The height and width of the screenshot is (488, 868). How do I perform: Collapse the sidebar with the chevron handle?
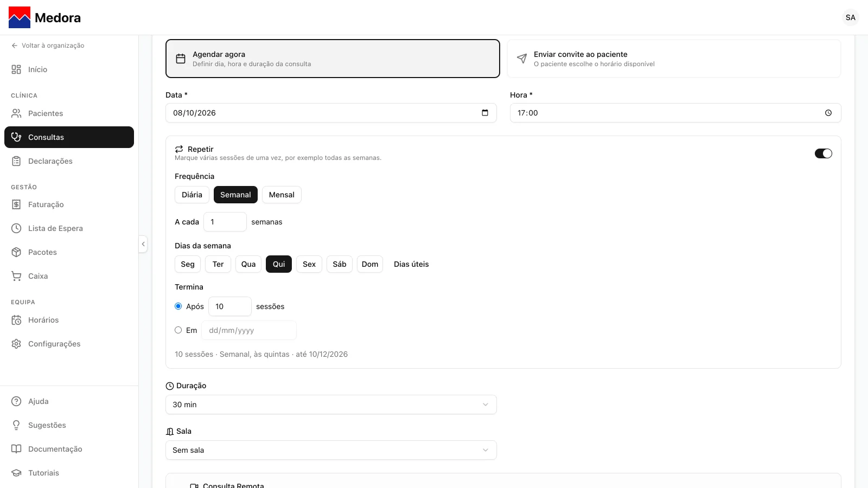coord(143,244)
